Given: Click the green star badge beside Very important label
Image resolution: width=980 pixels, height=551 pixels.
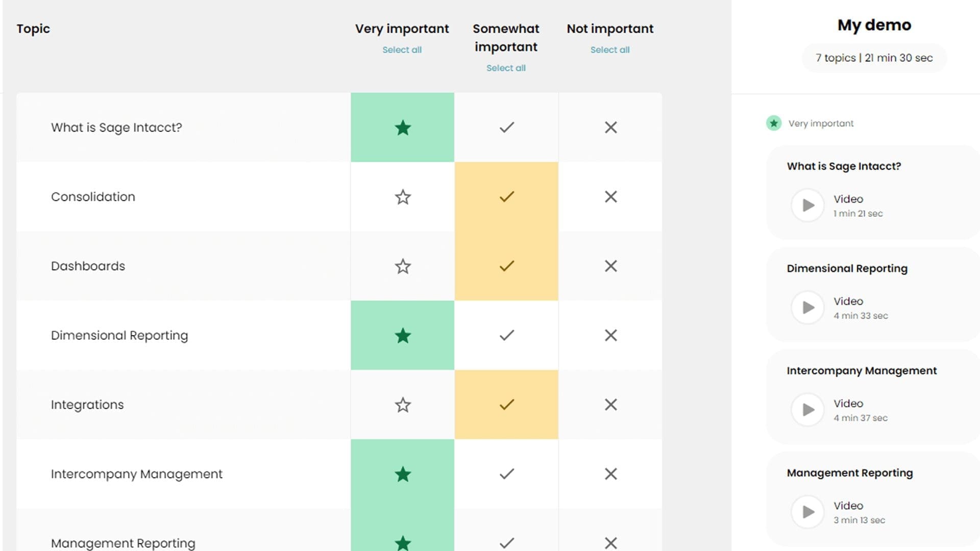Looking at the screenshot, I should [x=774, y=123].
